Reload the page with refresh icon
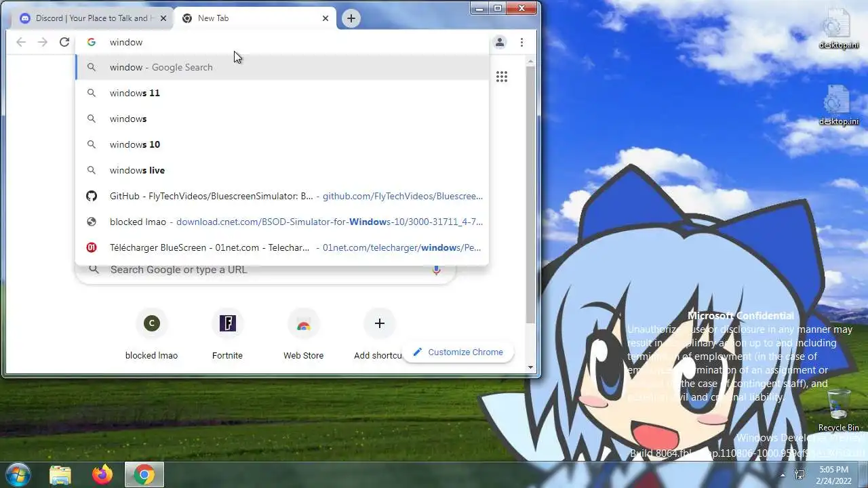Image resolution: width=868 pixels, height=488 pixels. [x=64, y=42]
